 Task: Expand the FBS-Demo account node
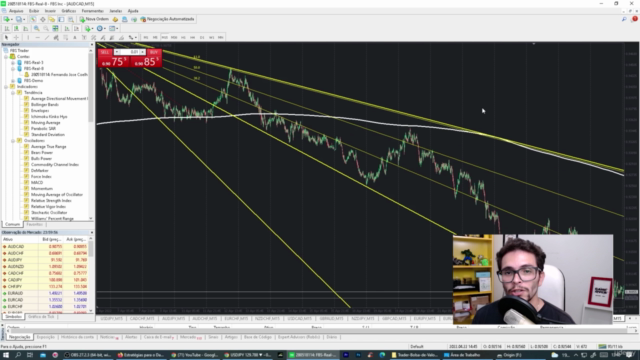pos(13,81)
